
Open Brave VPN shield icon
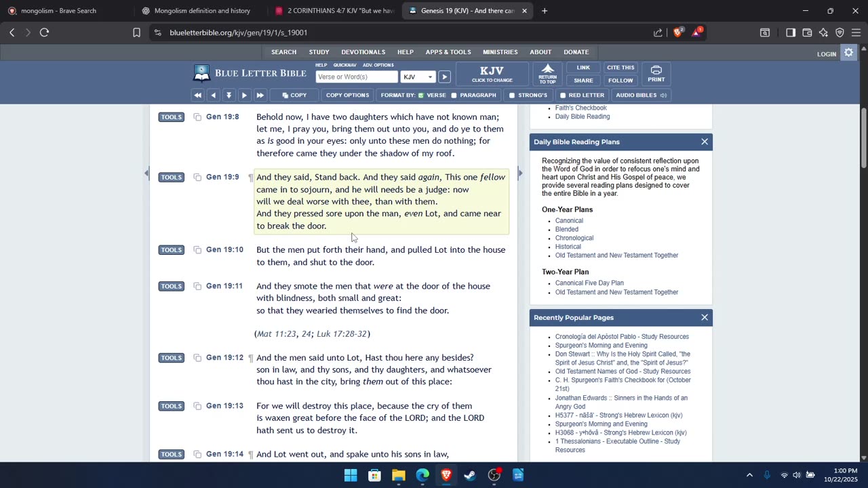[840, 33]
